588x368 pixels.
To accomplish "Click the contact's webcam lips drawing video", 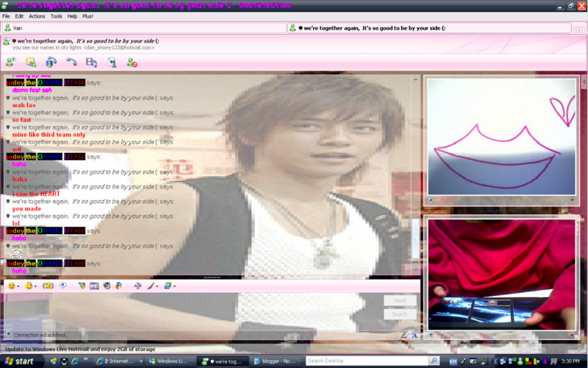I will (x=502, y=137).
